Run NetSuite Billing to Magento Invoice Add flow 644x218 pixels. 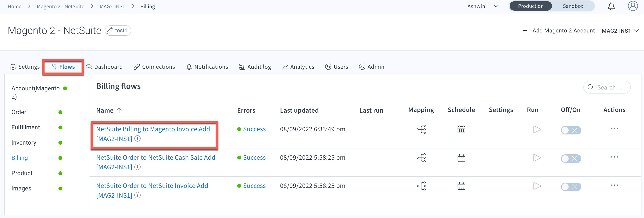click(537, 129)
